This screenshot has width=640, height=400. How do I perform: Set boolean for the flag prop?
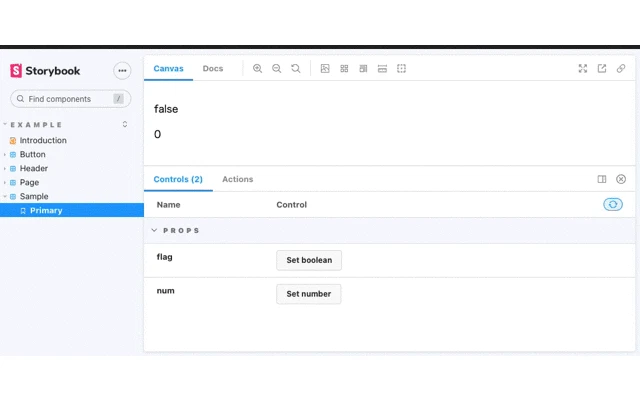[x=309, y=260]
